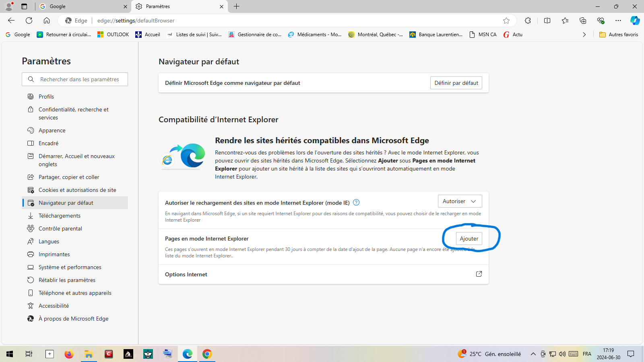Open Encadré settings section
The image size is (644, 362).
pyautogui.click(x=75, y=143)
